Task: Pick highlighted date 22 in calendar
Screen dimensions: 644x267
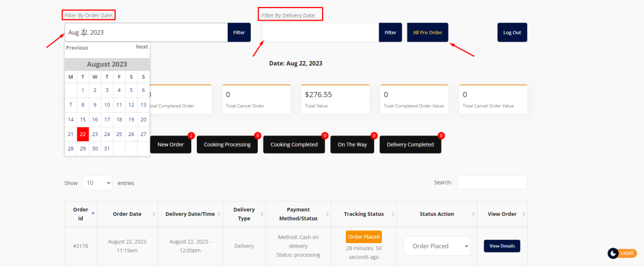Action: click(x=82, y=134)
